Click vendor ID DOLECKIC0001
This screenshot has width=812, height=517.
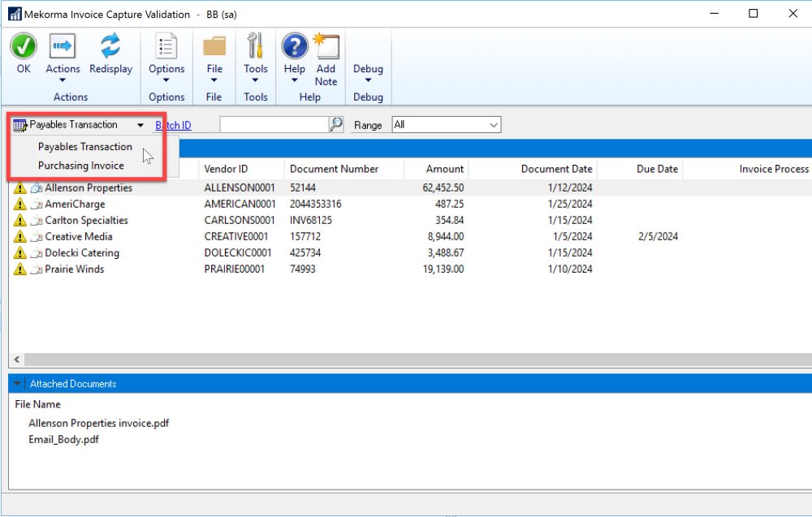238,253
